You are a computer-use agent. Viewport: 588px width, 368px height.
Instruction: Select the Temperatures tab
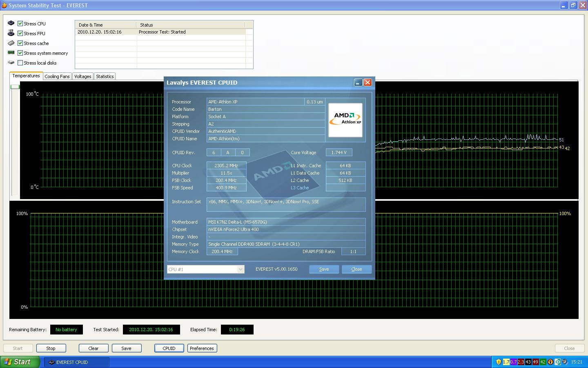tap(26, 76)
